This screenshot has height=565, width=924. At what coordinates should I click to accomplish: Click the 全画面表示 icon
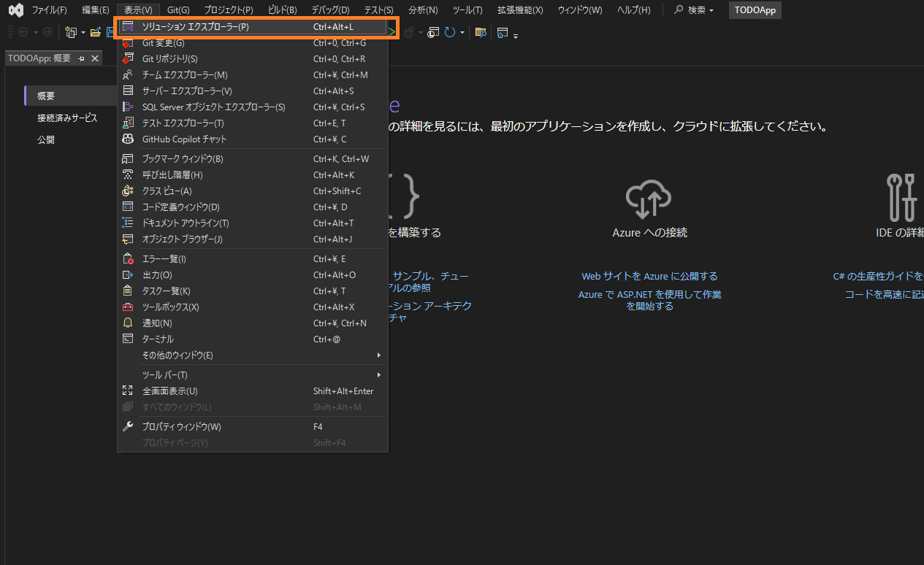pyautogui.click(x=127, y=391)
